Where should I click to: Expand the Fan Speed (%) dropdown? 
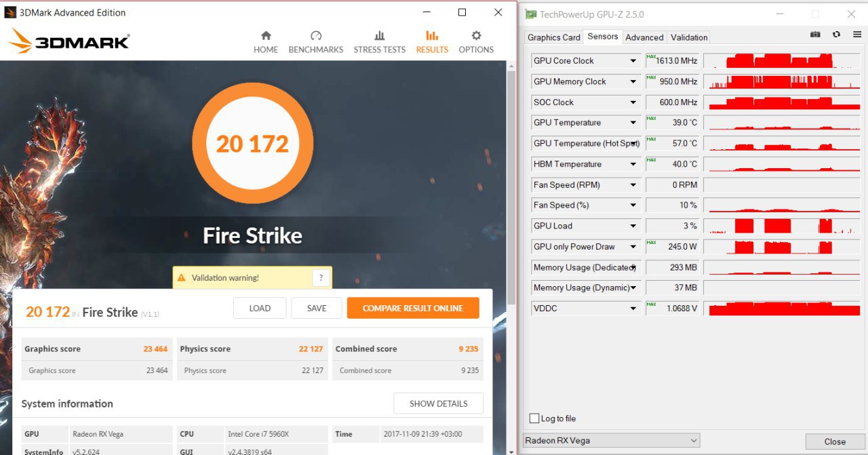pos(633,205)
